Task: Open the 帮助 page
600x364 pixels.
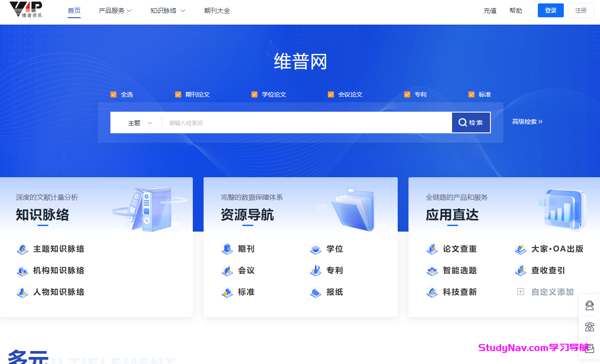Action: pos(516,11)
